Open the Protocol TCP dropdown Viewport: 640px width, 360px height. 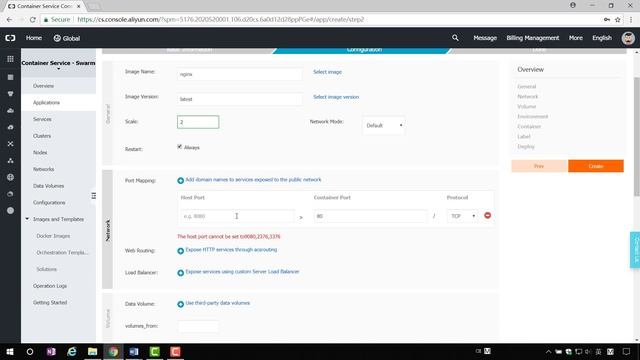(462, 216)
